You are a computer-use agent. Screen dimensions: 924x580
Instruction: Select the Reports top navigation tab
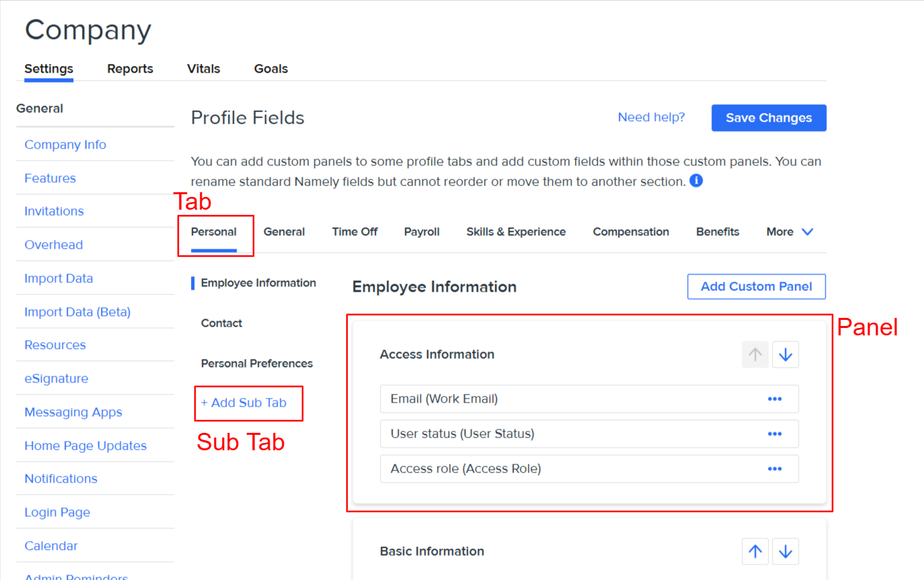pyautogui.click(x=130, y=69)
